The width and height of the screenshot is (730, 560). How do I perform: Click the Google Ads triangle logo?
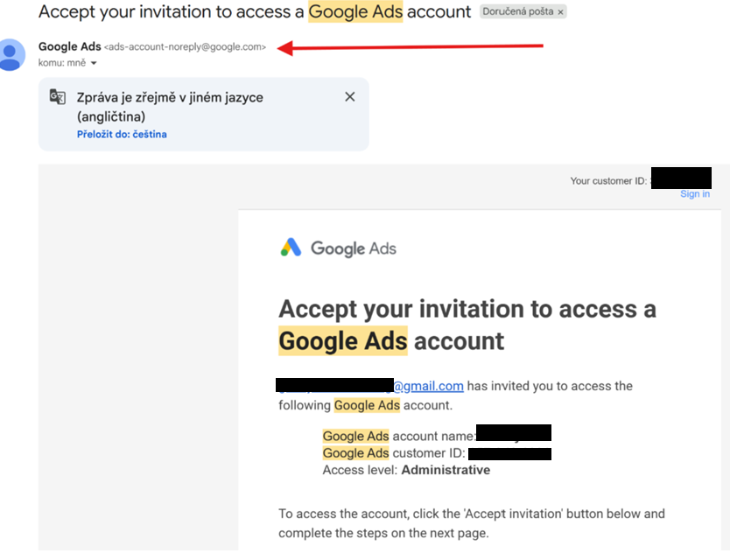291,248
